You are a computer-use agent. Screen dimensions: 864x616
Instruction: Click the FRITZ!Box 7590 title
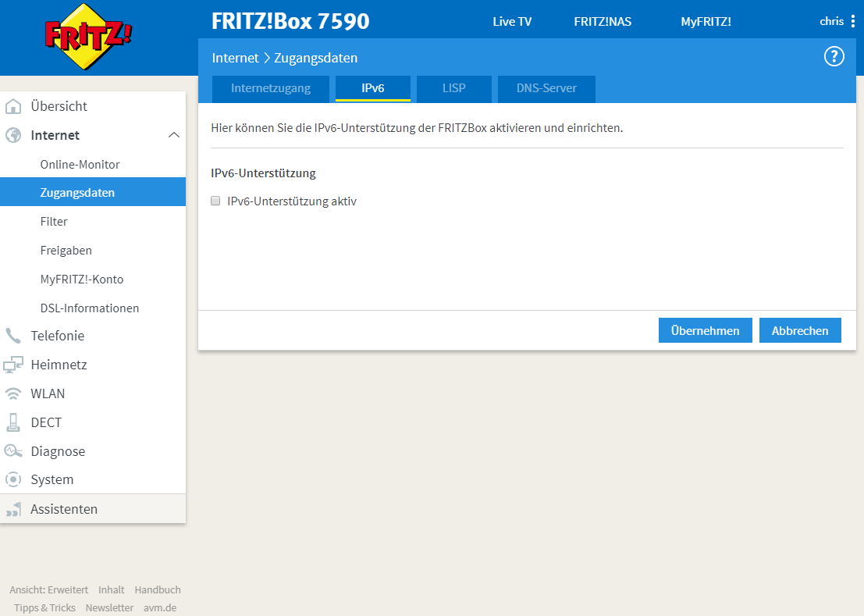(x=290, y=22)
